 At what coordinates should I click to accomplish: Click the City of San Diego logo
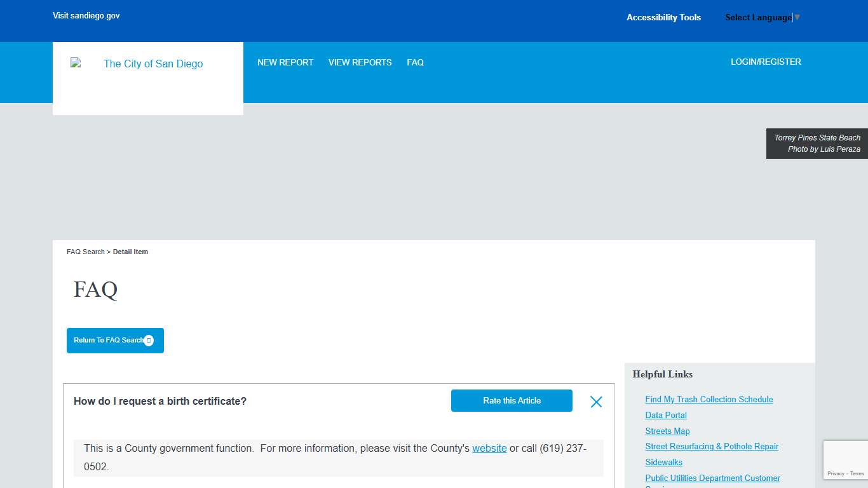147,64
